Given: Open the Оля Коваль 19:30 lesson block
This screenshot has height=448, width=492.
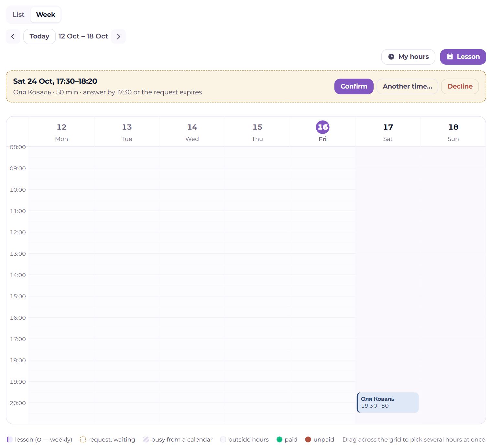Looking at the screenshot, I should (x=388, y=402).
